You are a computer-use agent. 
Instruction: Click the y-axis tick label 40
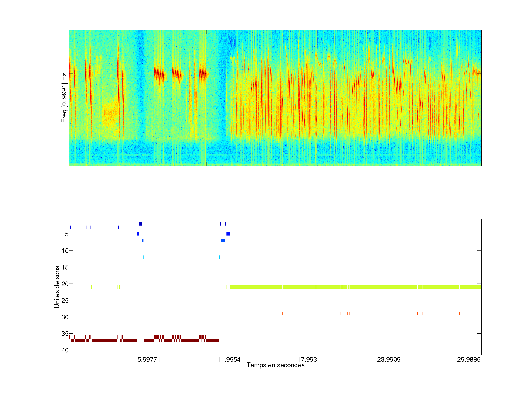[65, 350]
